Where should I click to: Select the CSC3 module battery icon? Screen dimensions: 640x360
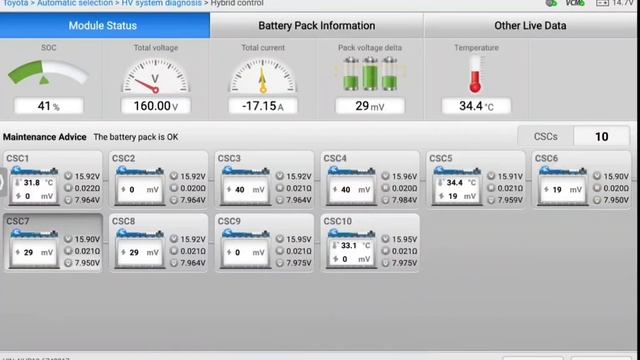[246, 186]
